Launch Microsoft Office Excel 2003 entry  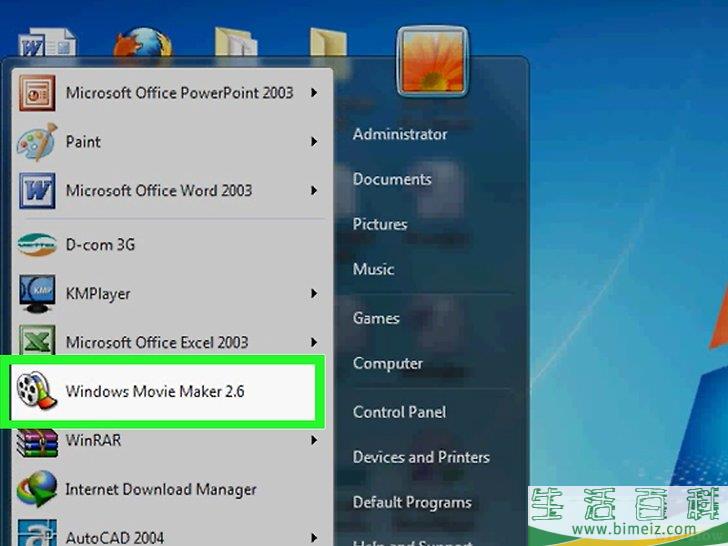coord(172,341)
